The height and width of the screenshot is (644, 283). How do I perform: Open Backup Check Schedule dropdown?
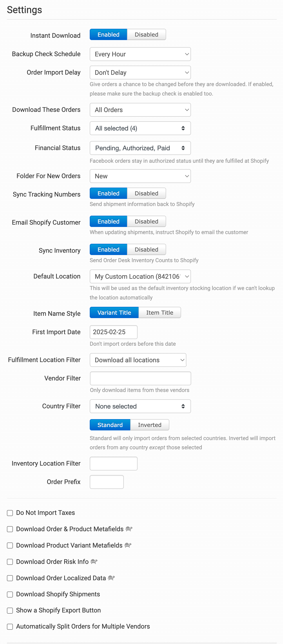pos(140,54)
